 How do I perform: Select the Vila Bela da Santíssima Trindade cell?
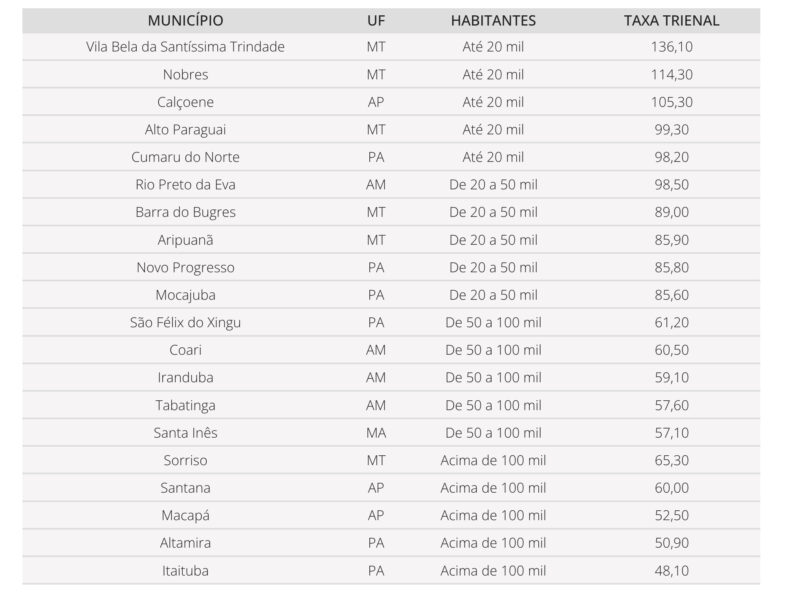point(185,47)
